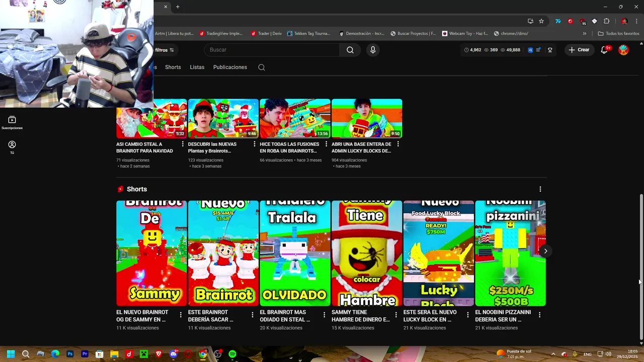644x362 pixels.
Task: Open YouTube notifications bell
Action: click(604, 50)
